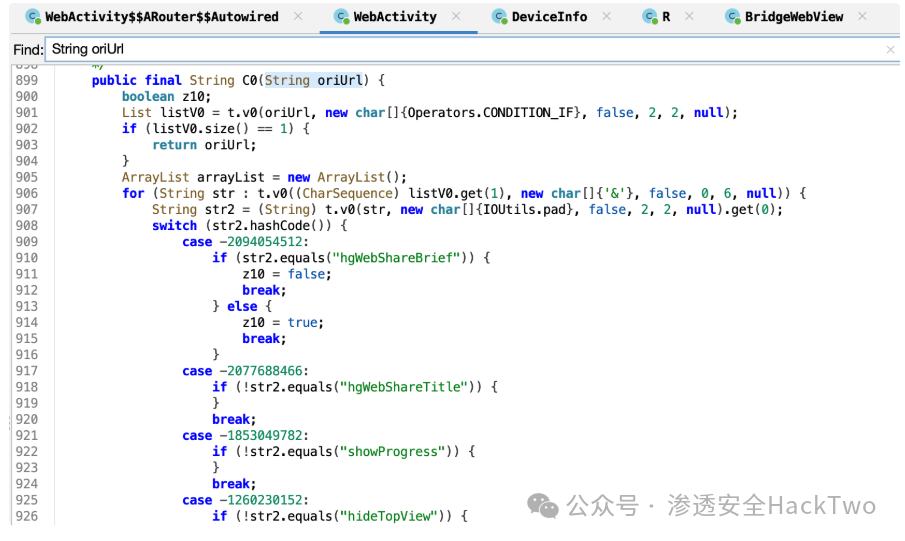Click the class icon on the R tab
Image resolution: width=905 pixels, height=541 pixels.
650,17
